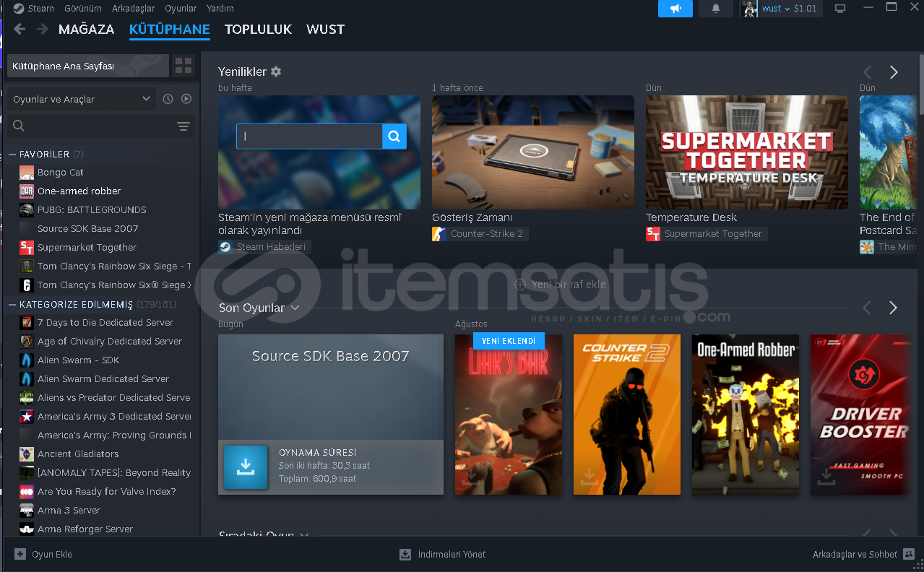Open the MAĞAZA tab
This screenshot has height=572, width=924.
(86, 30)
